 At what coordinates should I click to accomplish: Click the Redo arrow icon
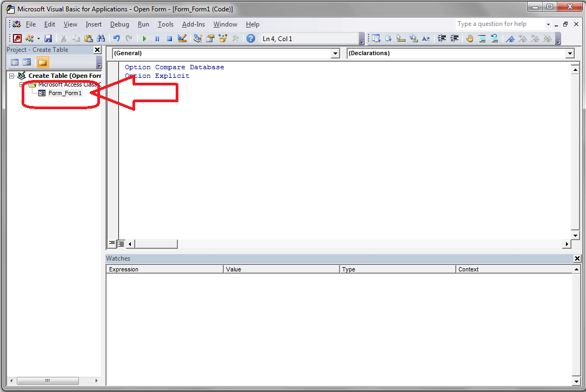pyautogui.click(x=129, y=38)
